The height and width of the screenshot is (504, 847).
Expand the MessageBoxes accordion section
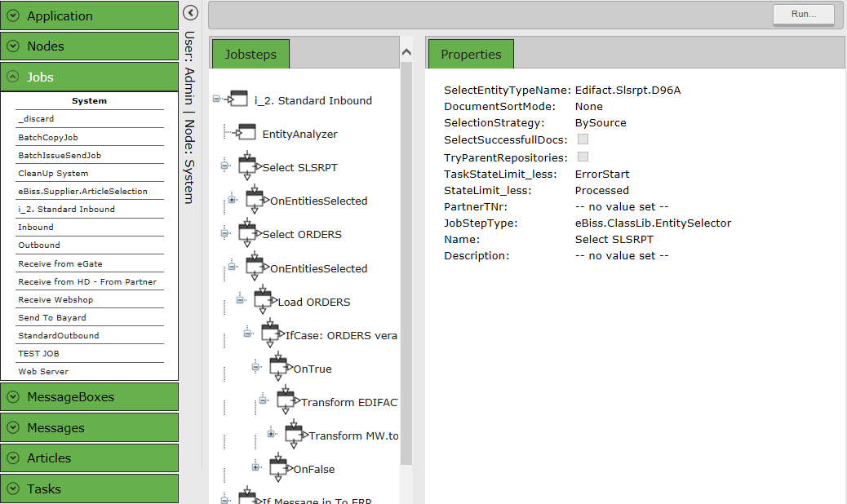[89, 397]
